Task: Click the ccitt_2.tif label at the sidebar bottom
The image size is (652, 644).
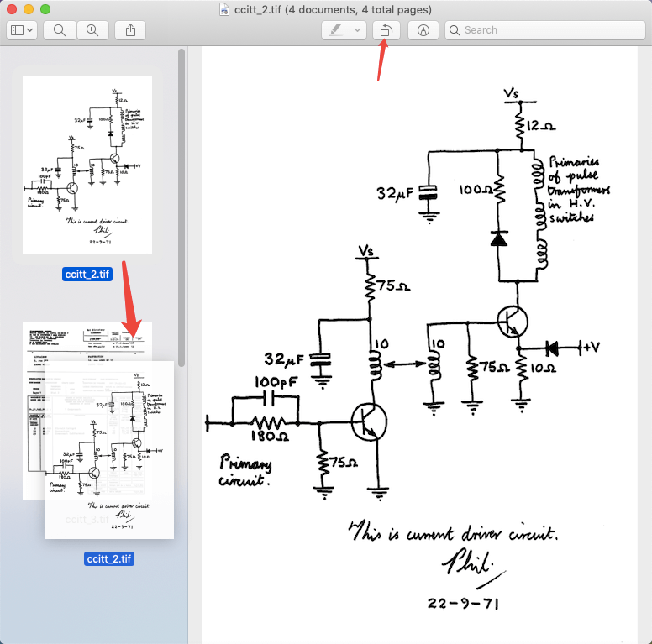Action: tap(108, 558)
